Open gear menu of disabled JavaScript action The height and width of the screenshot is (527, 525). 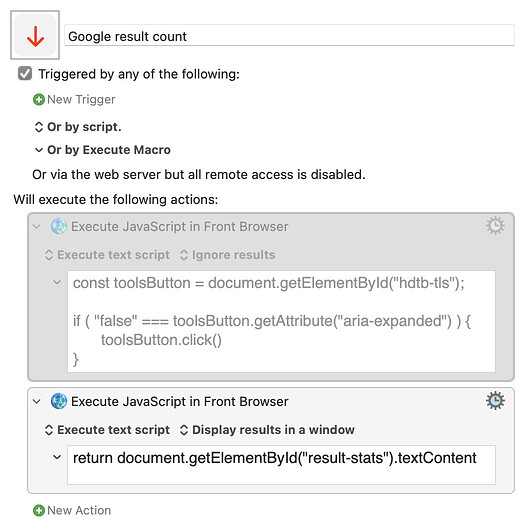pos(495,226)
